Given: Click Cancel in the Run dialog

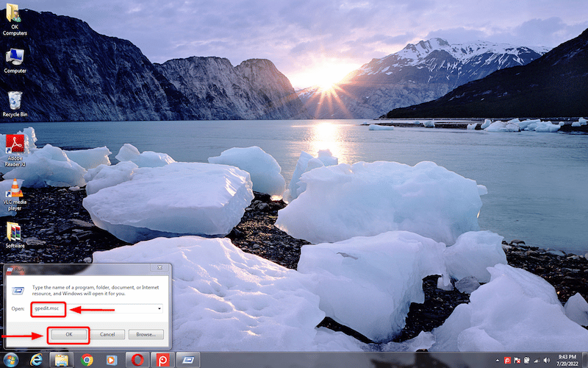Looking at the screenshot, I should 107,334.
